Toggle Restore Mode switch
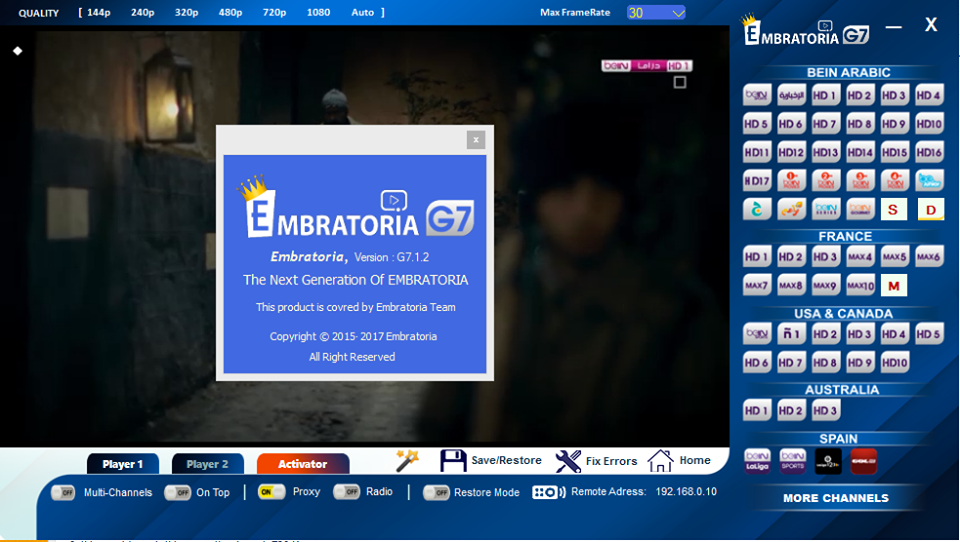This screenshot has height=542, width=960. [x=436, y=492]
